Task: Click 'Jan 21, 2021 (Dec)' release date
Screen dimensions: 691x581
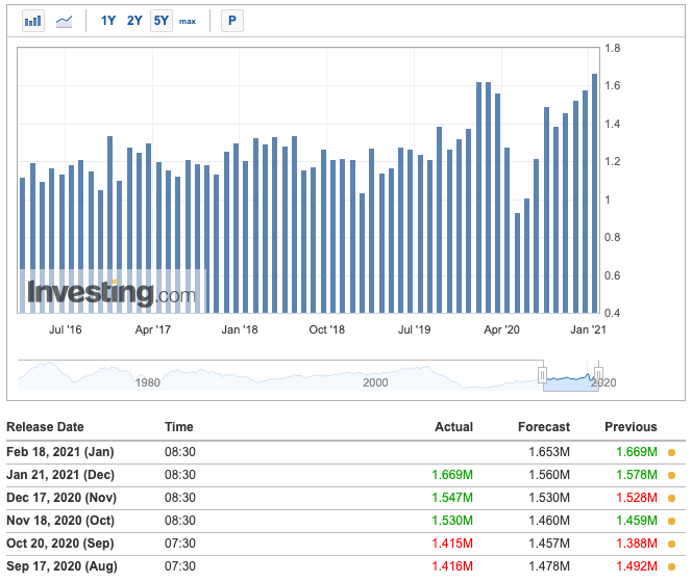Action: (x=60, y=475)
